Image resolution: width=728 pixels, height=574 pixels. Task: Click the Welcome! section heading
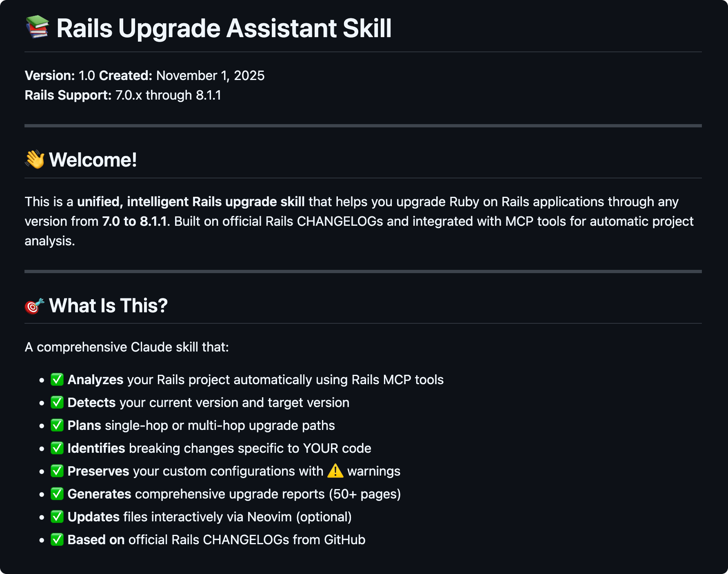pyautogui.click(x=93, y=160)
